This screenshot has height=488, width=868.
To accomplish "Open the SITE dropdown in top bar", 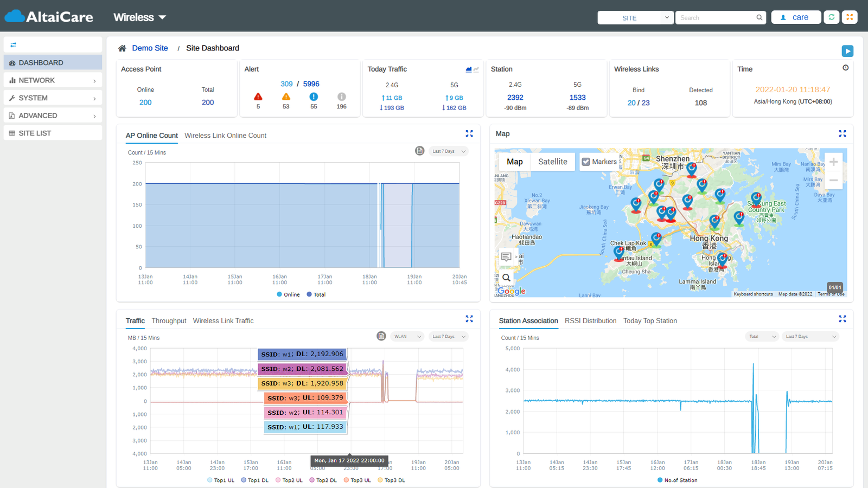I will click(x=635, y=17).
